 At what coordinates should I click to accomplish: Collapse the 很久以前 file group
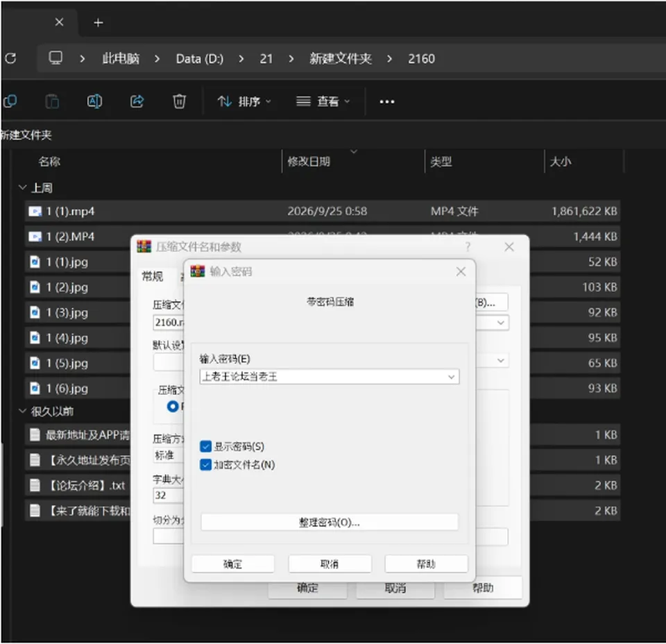click(22, 411)
